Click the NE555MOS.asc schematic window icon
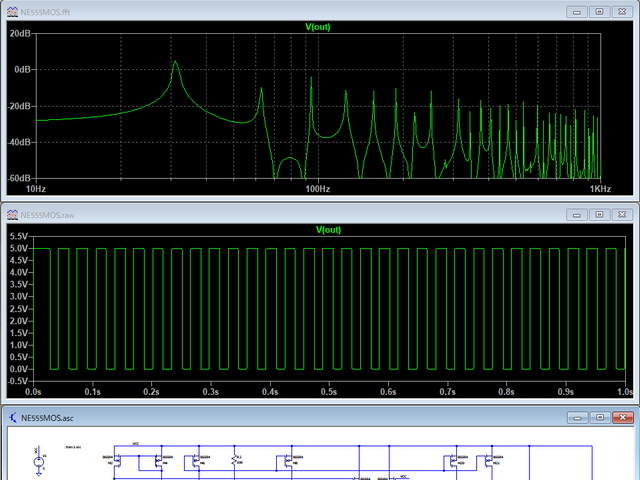640x480 pixels. pyautogui.click(x=13, y=418)
